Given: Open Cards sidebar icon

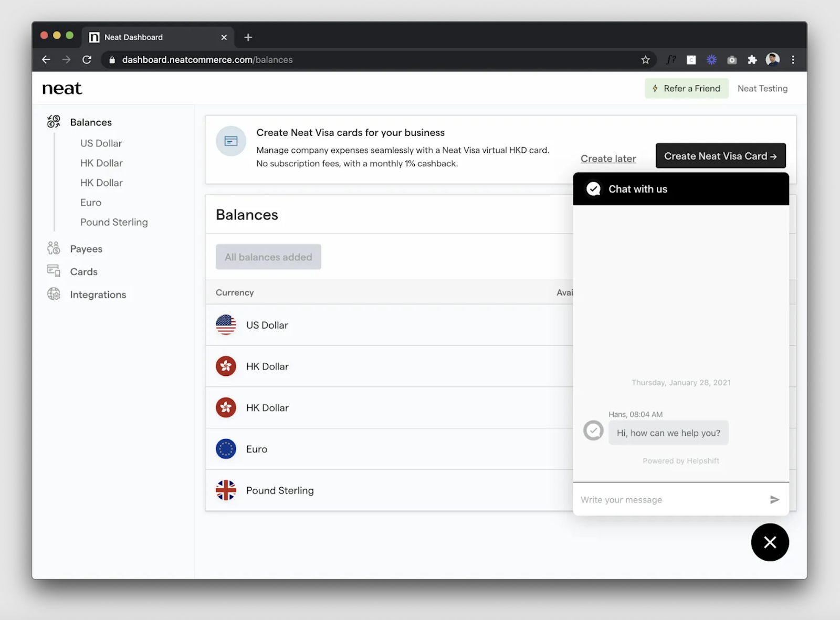Looking at the screenshot, I should click(54, 271).
